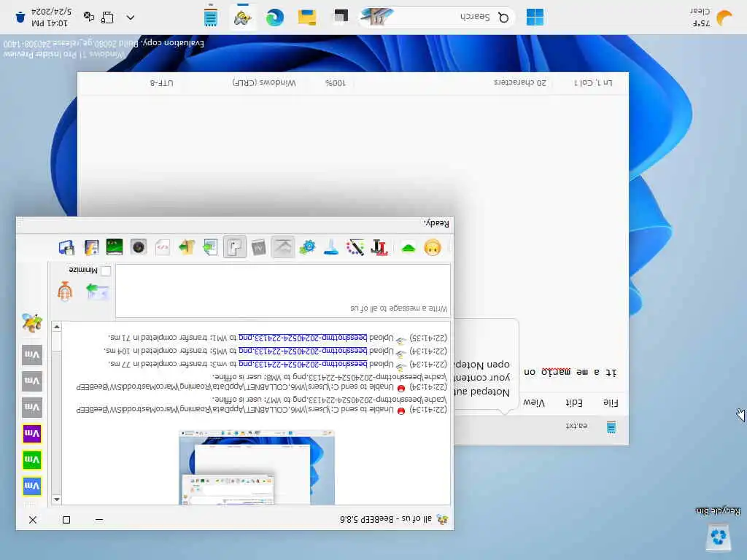This screenshot has width=747, height=560.
Task: Open the font color wand tool
Action: click(355, 248)
